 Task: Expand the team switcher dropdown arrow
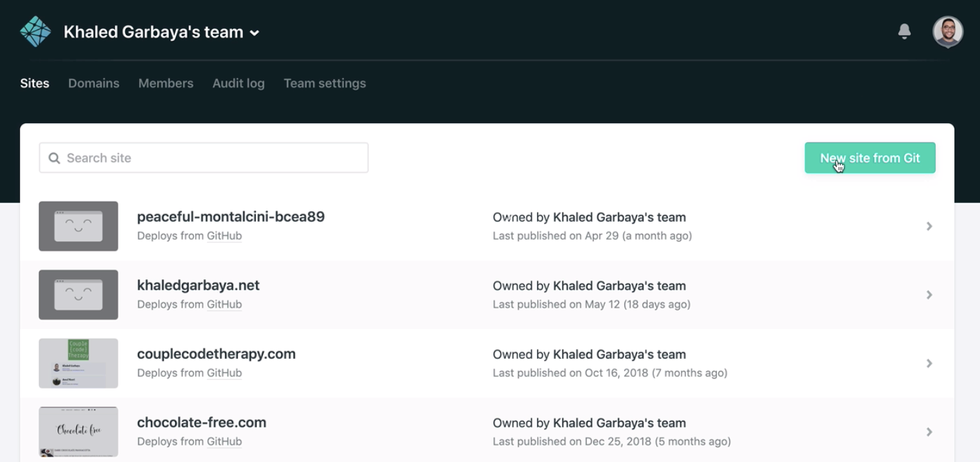pyautogui.click(x=255, y=33)
